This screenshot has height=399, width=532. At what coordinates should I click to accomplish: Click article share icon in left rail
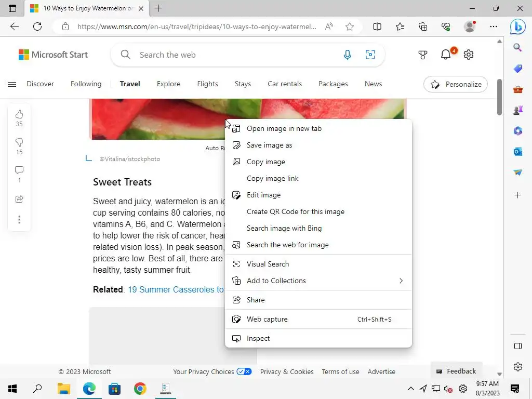tap(19, 199)
